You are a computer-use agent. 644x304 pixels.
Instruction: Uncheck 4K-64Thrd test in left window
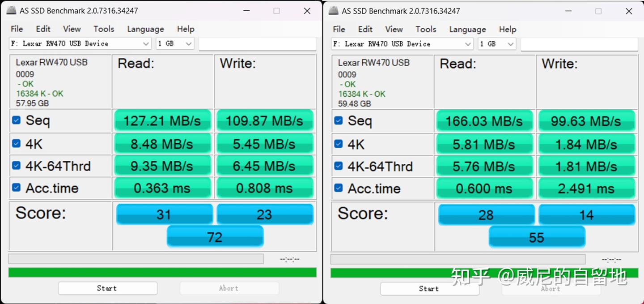coord(16,165)
